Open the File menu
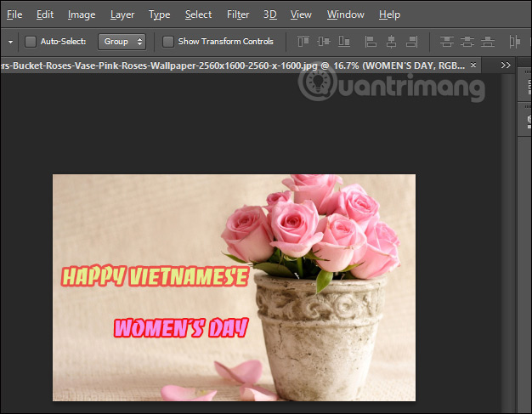 click(x=14, y=14)
